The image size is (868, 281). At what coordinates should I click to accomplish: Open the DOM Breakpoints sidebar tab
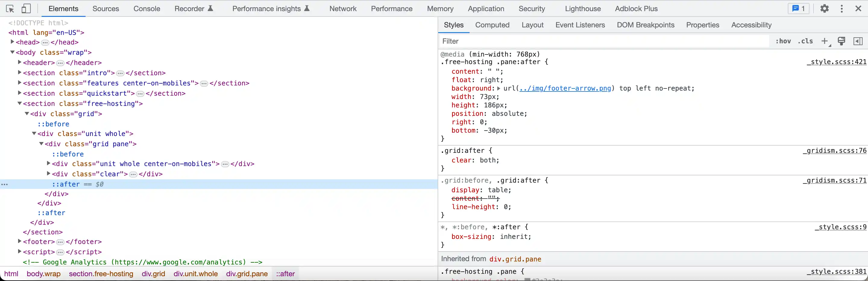(x=646, y=25)
